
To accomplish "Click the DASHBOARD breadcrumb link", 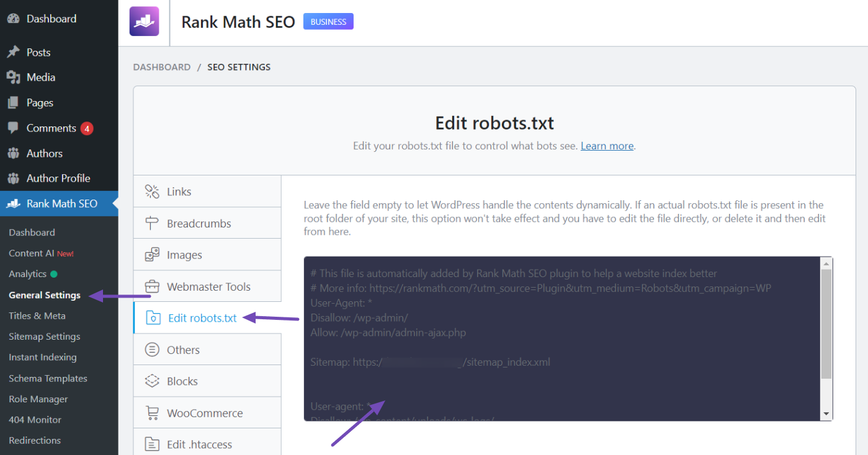I will tap(162, 67).
